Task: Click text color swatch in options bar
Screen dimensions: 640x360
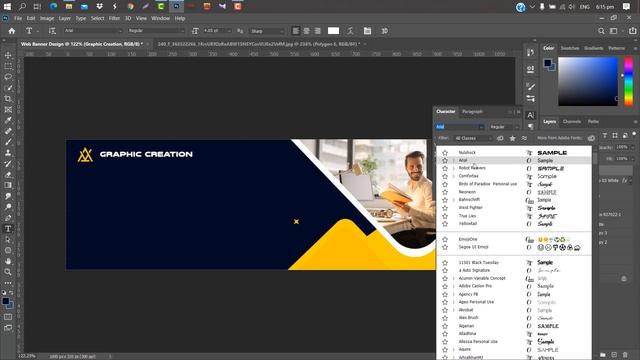Action: click(333, 31)
